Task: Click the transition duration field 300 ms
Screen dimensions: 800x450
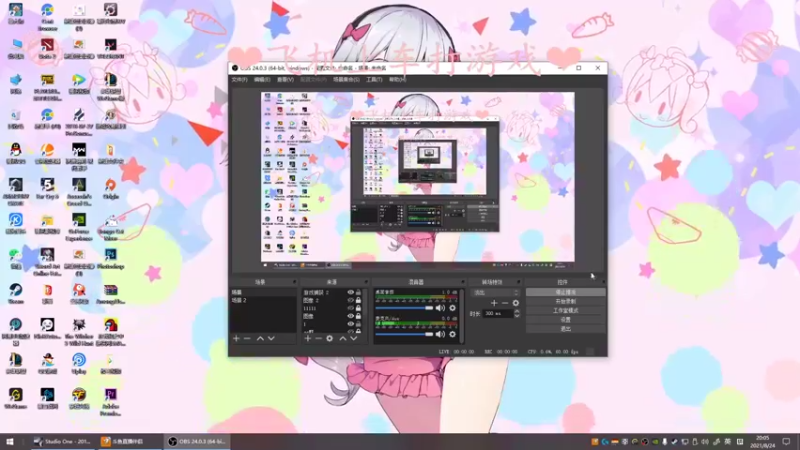Action: coord(498,314)
